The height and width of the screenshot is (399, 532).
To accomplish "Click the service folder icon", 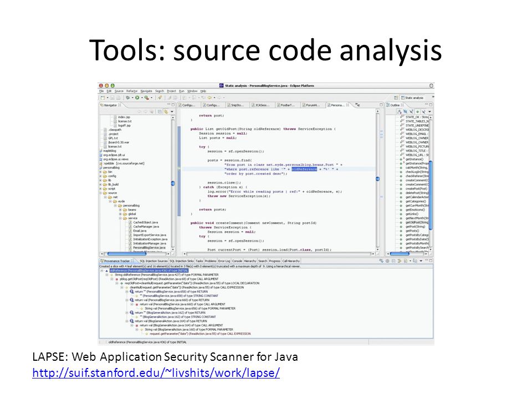I will (x=125, y=218).
